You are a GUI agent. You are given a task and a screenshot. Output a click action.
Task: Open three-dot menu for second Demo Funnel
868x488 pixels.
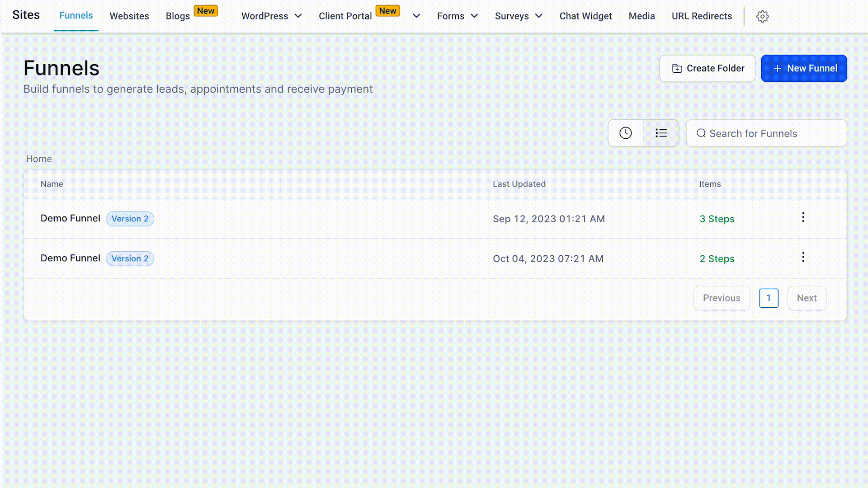tap(803, 258)
